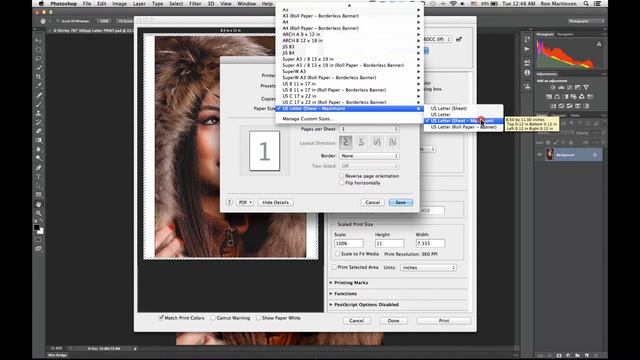Open the Filter menu

click(x=195, y=4)
